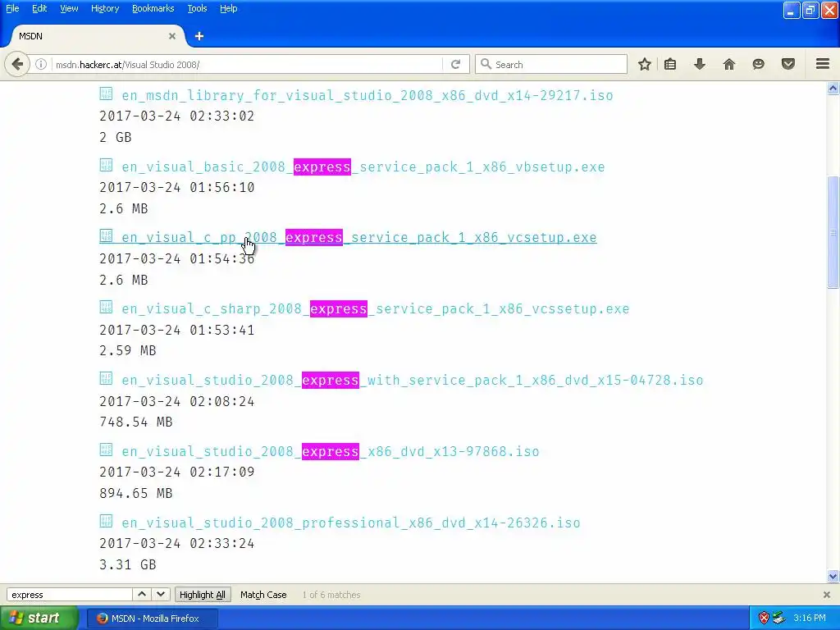
Task: Click the '2017-03-24 01:56:10' timestamp
Action: pyautogui.click(x=177, y=188)
